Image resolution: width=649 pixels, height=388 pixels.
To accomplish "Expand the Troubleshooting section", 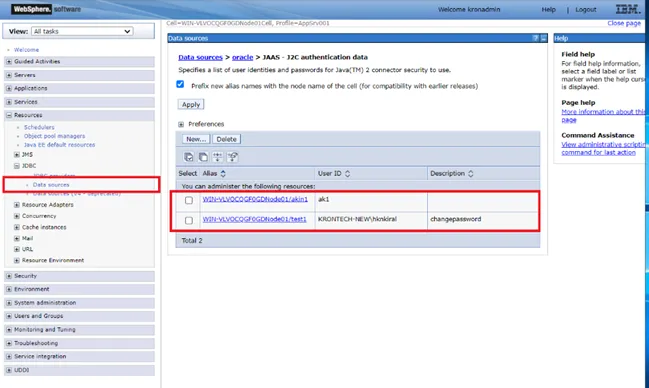I will 9,343.
